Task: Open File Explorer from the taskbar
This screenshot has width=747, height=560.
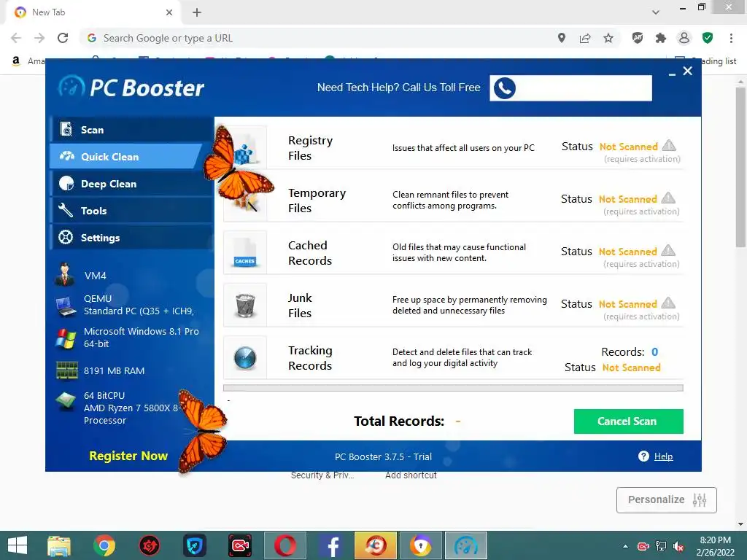Action: (59, 545)
